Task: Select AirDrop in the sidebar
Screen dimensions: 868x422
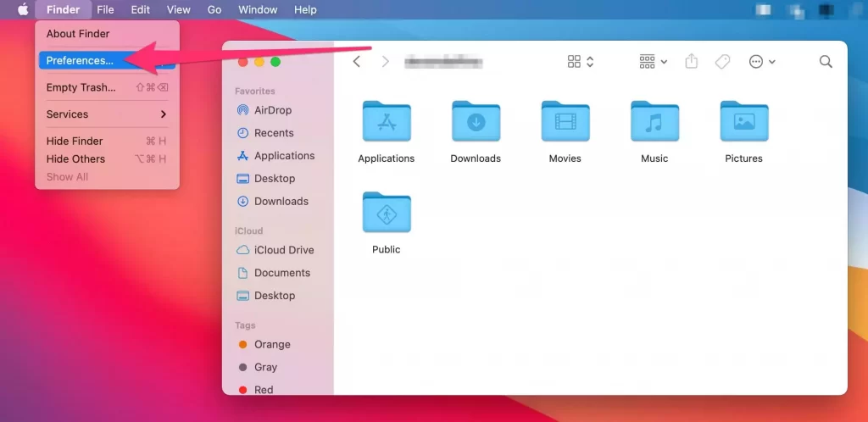Action: tap(274, 110)
